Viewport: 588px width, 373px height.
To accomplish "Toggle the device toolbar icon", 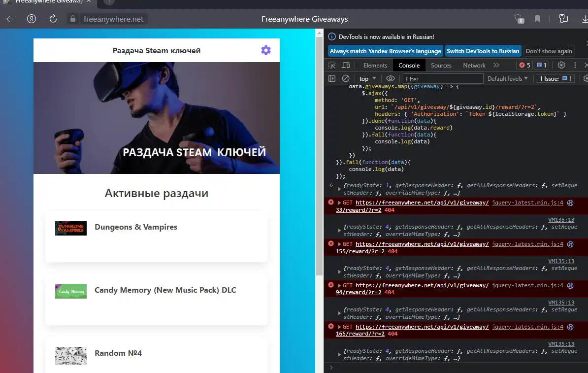I will point(346,65).
